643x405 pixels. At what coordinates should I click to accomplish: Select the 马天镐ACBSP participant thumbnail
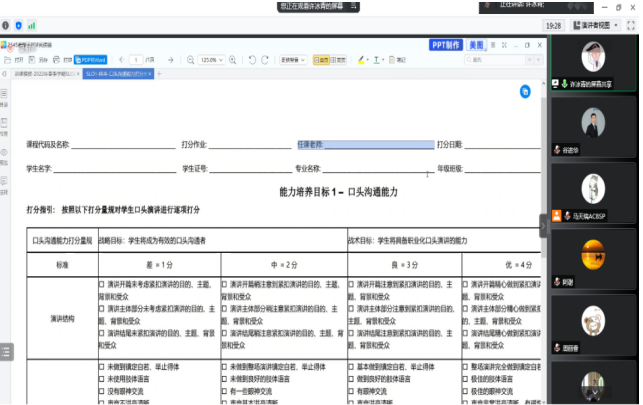point(593,194)
